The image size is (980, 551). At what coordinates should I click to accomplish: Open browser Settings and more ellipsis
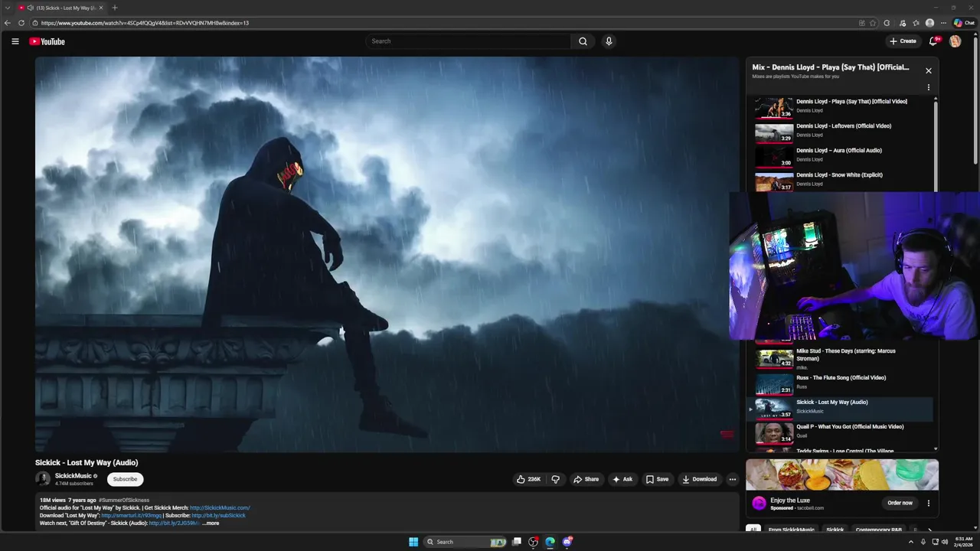pos(943,23)
